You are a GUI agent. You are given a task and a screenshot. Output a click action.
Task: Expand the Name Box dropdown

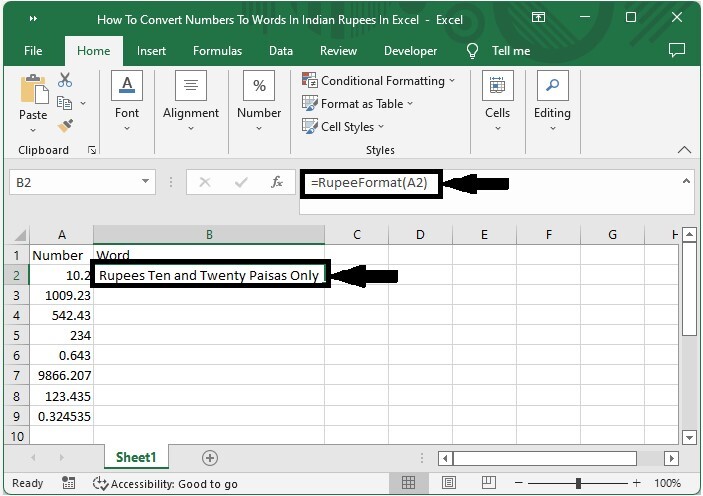(145, 182)
